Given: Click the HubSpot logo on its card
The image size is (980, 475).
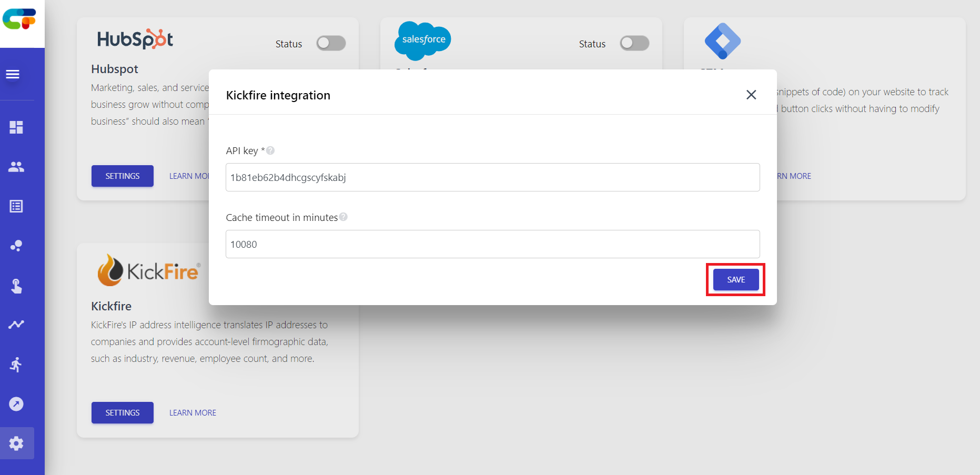Looking at the screenshot, I should (135, 39).
